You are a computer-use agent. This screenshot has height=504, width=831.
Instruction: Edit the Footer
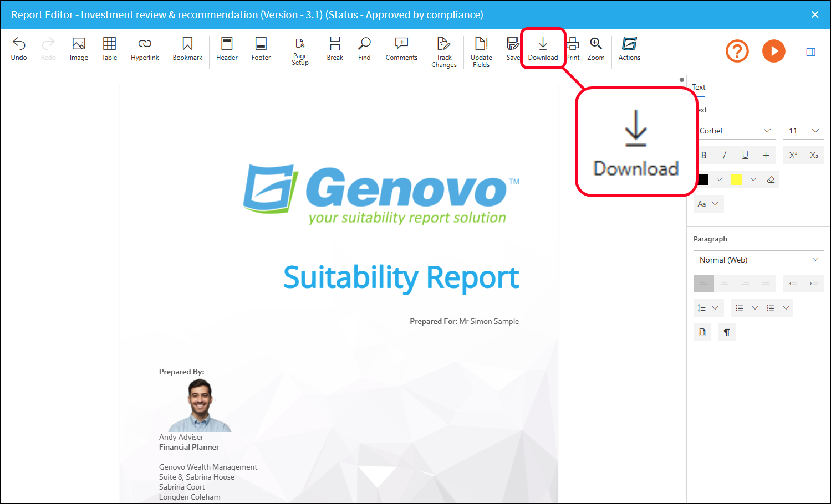coord(261,49)
